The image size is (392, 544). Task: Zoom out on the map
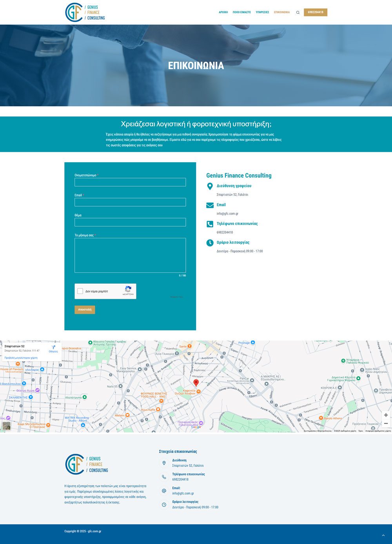(386, 424)
